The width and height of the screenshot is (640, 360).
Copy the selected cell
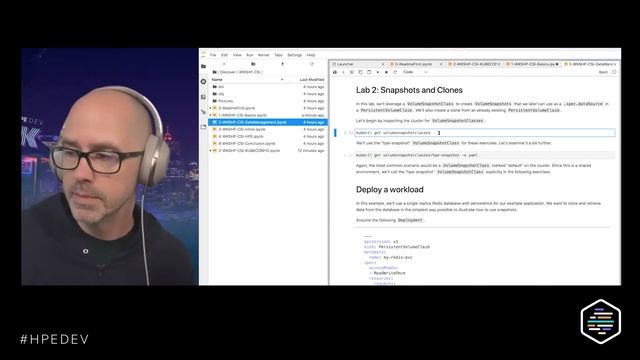[360, 72]
